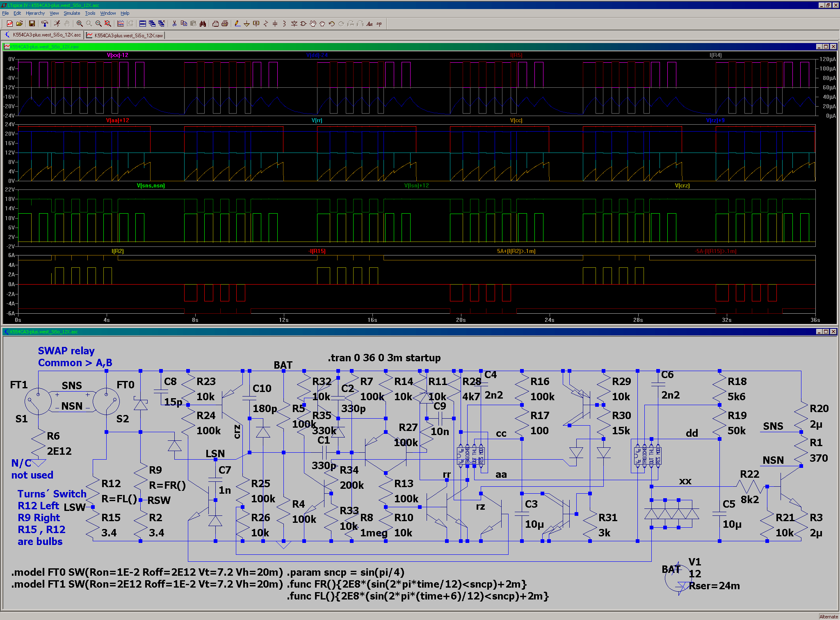Open the Control Panel hammer icon
Viewport: 840px width, 620px height.
click(44, 24)
